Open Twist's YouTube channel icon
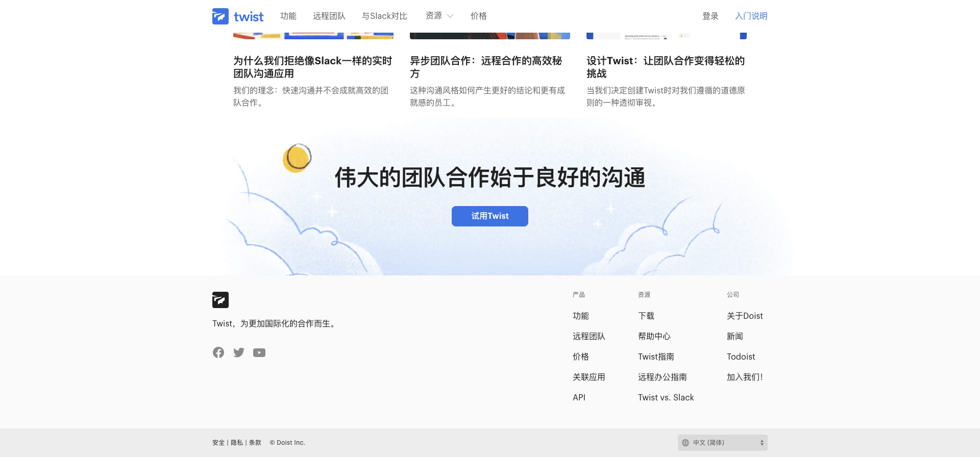Screen dimensions: 980x457 [x=259, y=352]
